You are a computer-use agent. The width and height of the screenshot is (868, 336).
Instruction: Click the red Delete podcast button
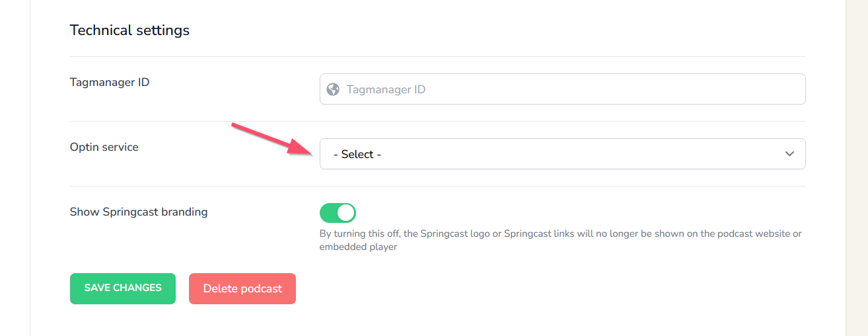(242, 288)
